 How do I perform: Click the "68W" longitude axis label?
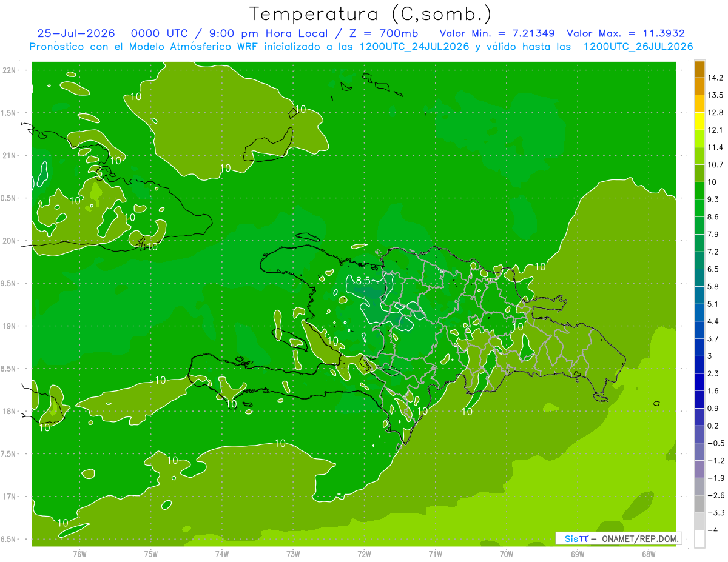point(649,554)
